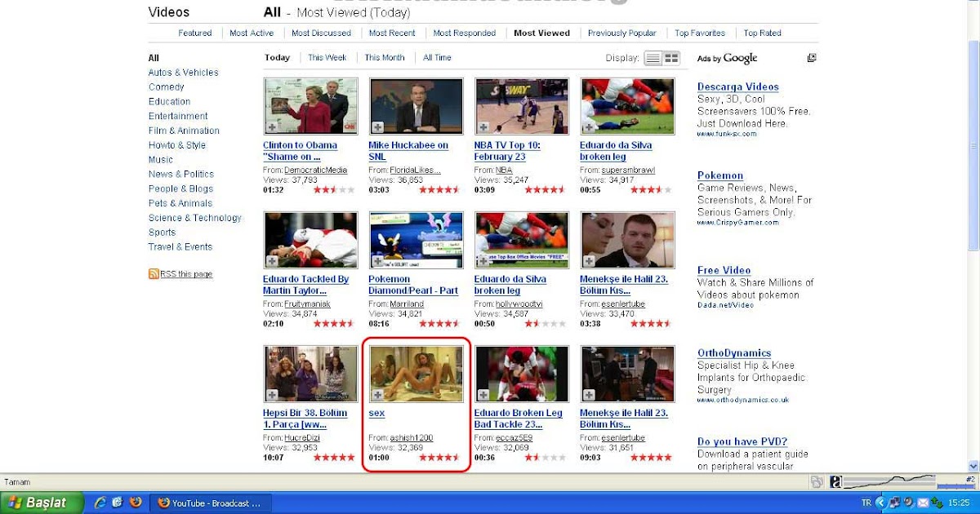Viewport: 980px width, 514px height.
Task: Select the People & Blogs category
Action: coord(180,189)
